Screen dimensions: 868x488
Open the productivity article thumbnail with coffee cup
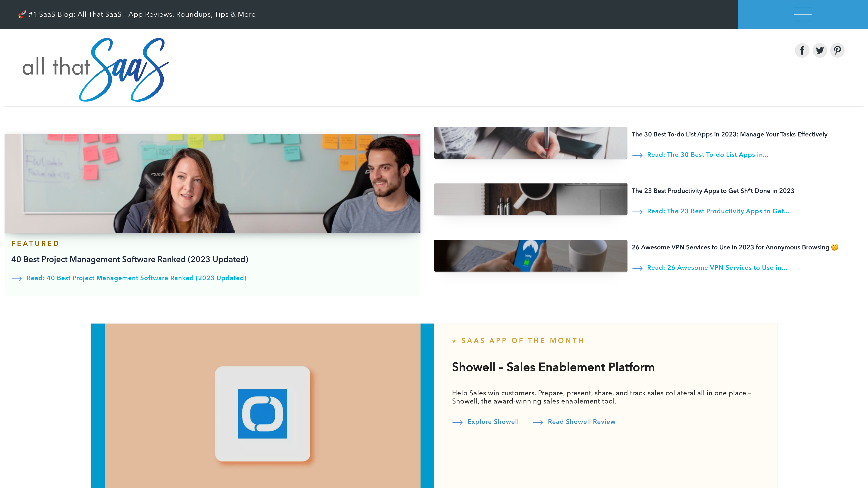pos(530,199)
